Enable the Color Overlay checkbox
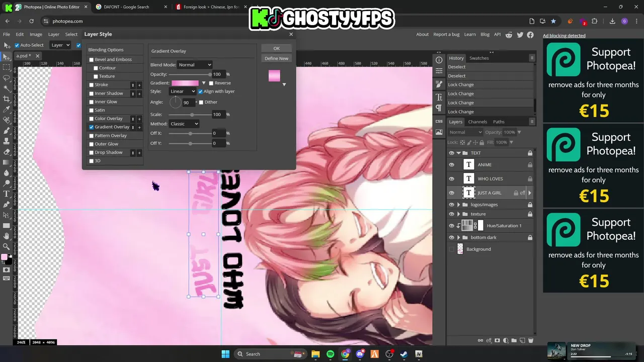Image resolution: width=644 pixels, height=362 pixels. coord(91,119)
